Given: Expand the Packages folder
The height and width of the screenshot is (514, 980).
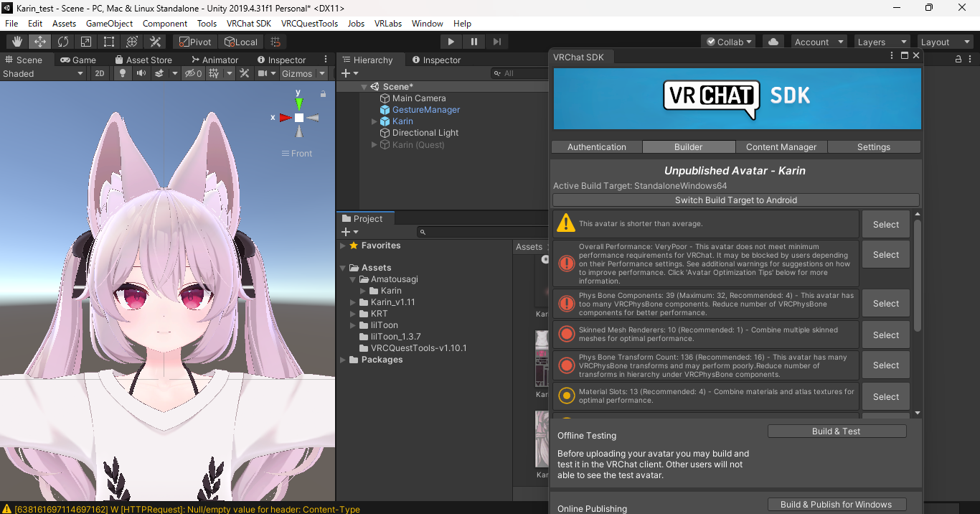Looking at the screenshot, I should point(343,360).
